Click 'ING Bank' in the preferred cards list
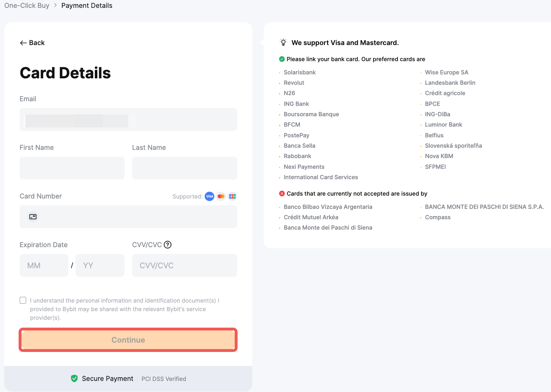 [x=296, y=104]
